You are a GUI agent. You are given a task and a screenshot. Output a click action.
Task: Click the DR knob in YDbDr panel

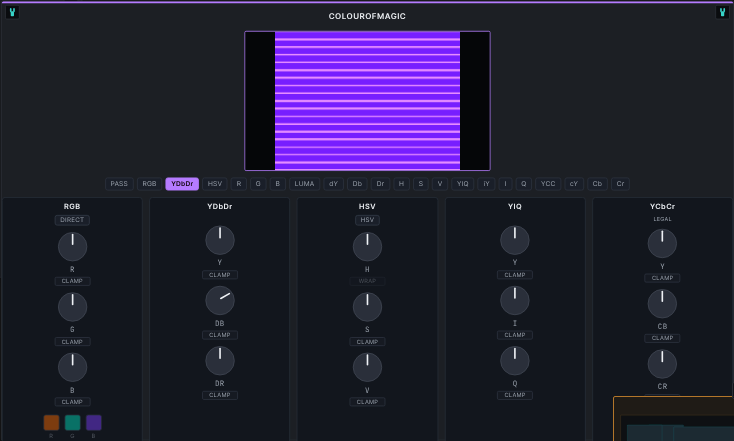click(220, 360)
